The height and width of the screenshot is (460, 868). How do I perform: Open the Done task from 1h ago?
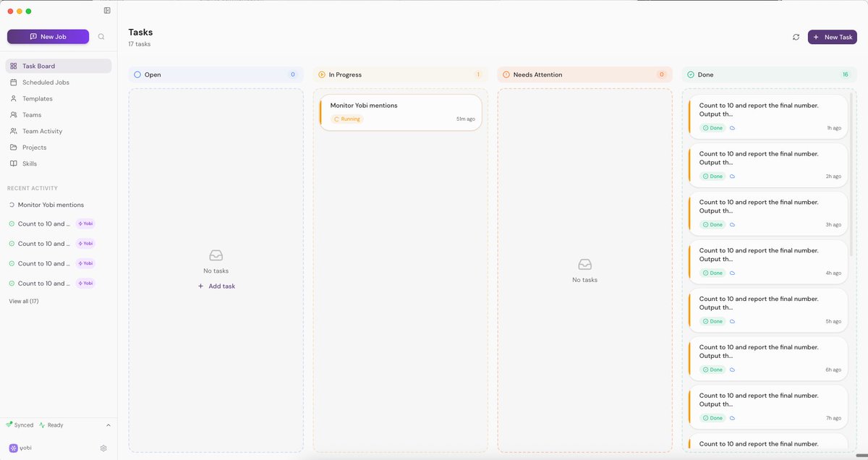point(767,117)
